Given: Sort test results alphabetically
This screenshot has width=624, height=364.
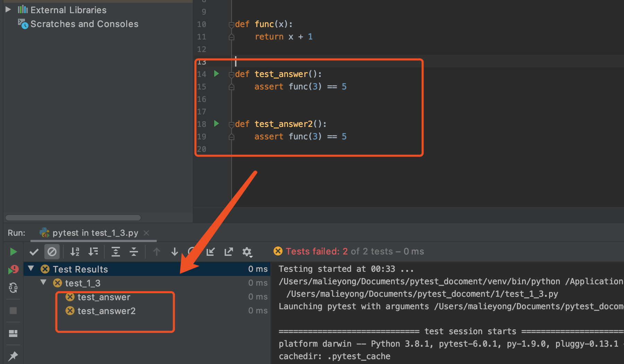Looking at the screenshot, I should 75,252.
